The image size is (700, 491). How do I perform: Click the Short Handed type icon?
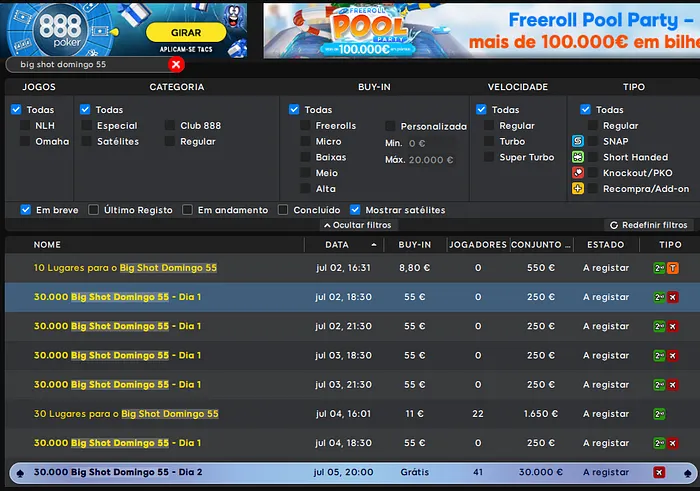[x=578, y=157]
